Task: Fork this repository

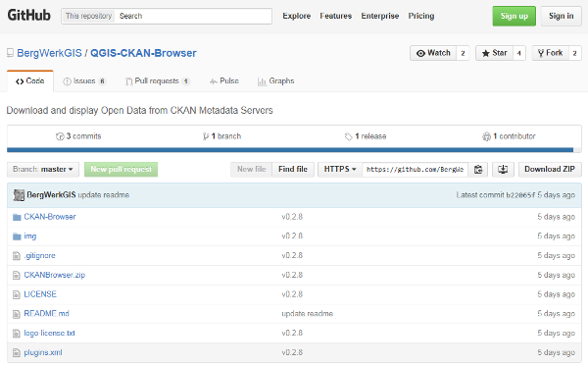Action: [550, 53]
